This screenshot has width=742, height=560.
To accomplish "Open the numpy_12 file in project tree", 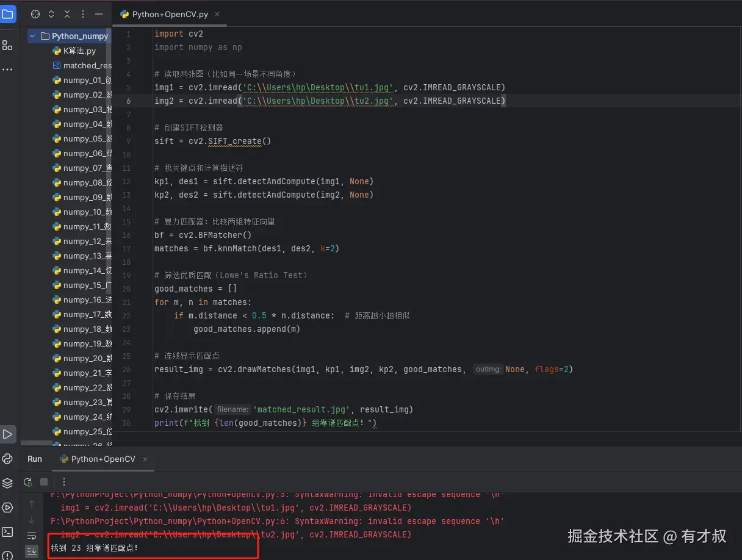I will coord(82,241).
